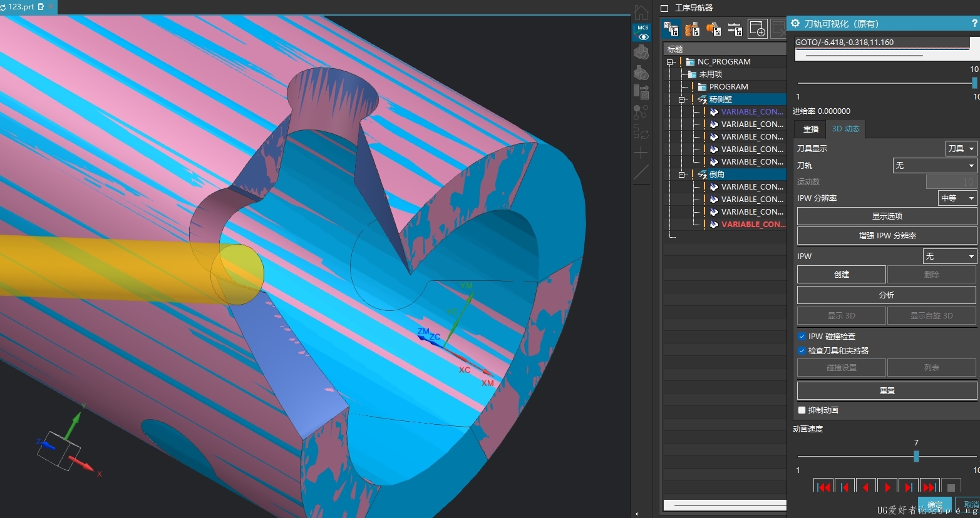Confirm with 确定 button
980x518 pixels.
coord(935,505)
